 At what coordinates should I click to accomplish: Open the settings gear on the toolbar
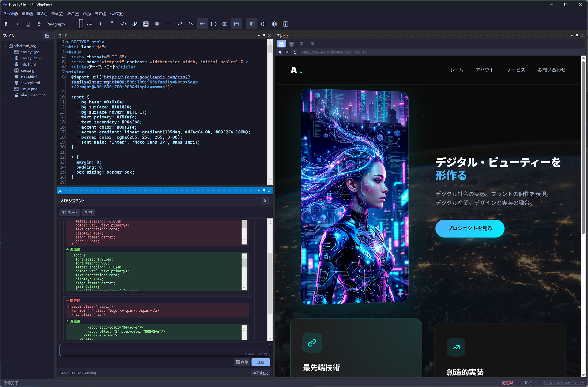tap(274, 24)
